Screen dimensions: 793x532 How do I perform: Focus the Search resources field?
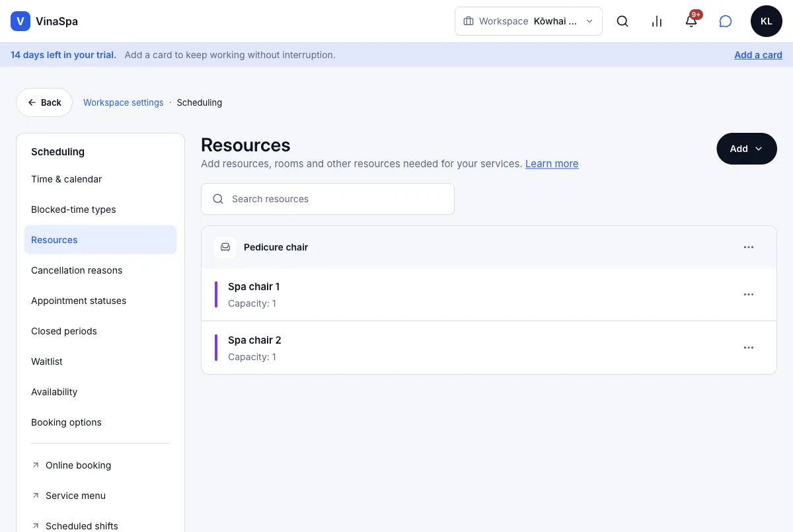(328, 199)
